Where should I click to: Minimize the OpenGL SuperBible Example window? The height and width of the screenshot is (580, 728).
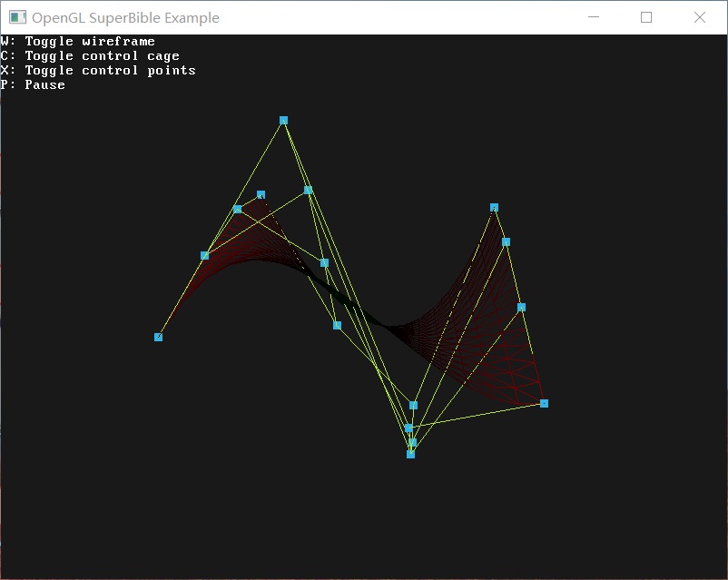pos(594,17)
